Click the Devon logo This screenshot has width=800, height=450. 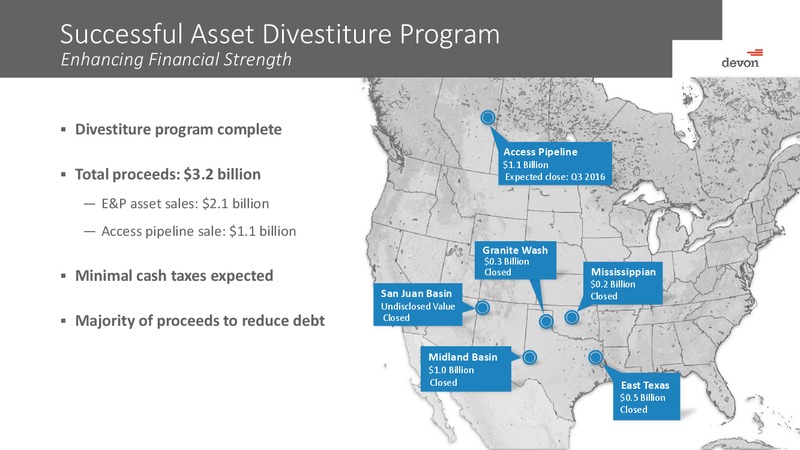[x=742, y=59]
